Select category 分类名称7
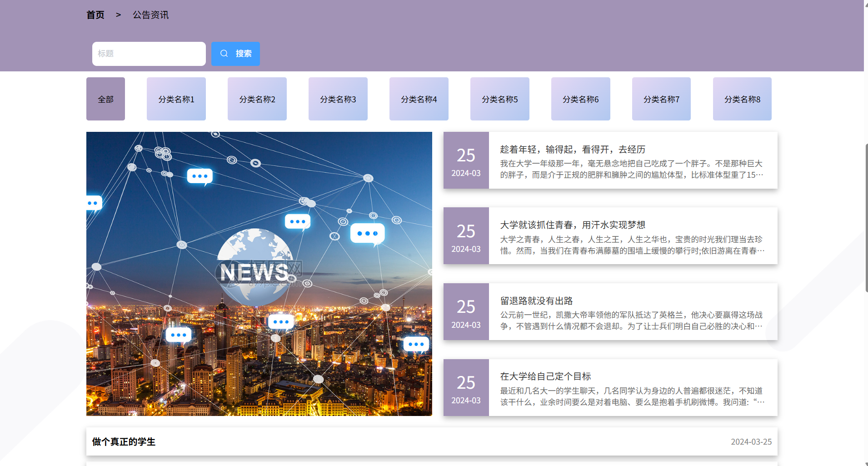 pyautogui.click(x=661, y=99)
